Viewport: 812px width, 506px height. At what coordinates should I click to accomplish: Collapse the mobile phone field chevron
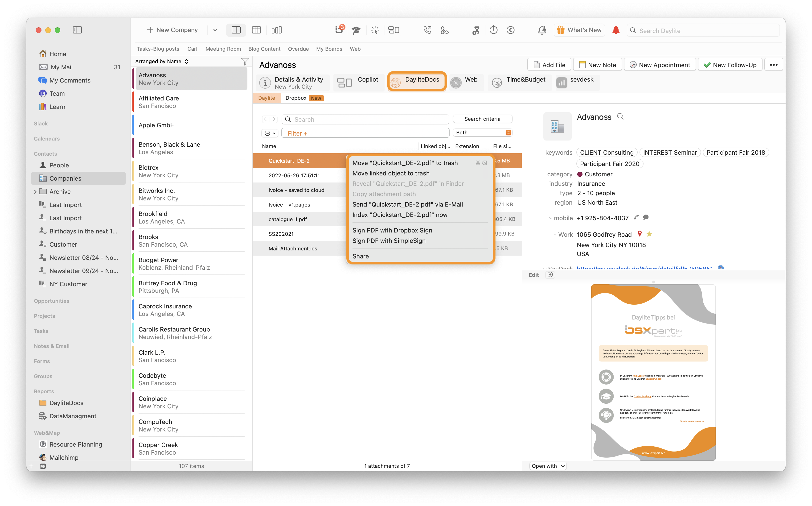tap(550, 218)
